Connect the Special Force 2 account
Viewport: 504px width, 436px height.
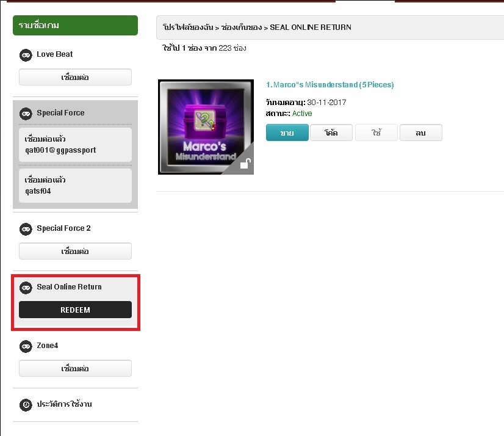coord(75,251)
